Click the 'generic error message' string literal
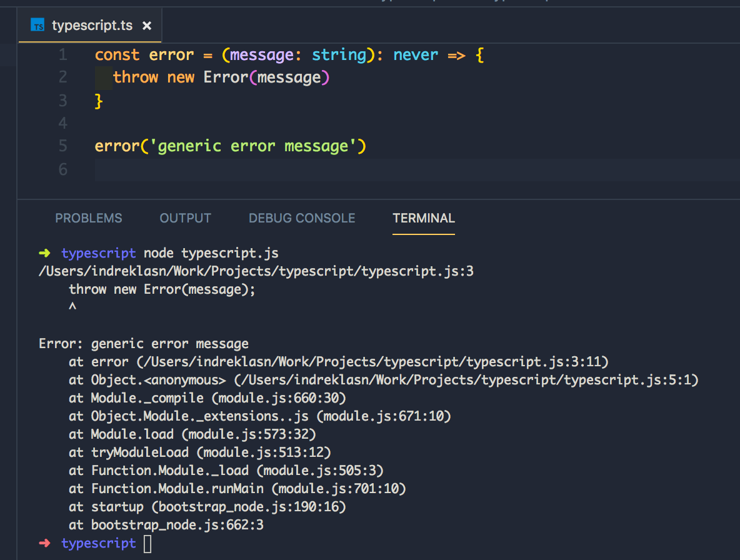Screen dimensions: 740x560 (x=253, y=146)
